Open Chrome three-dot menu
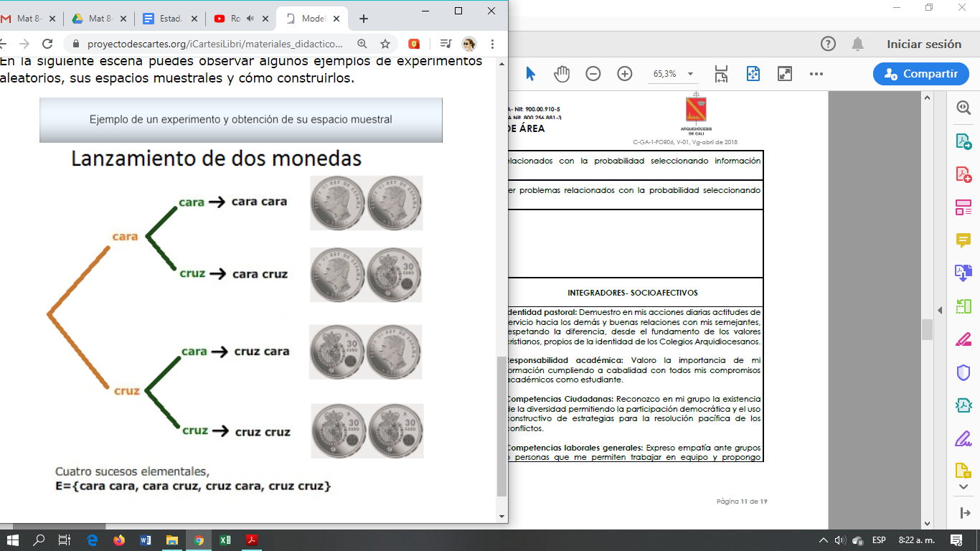980x551 pixels. tap(493, 44)
